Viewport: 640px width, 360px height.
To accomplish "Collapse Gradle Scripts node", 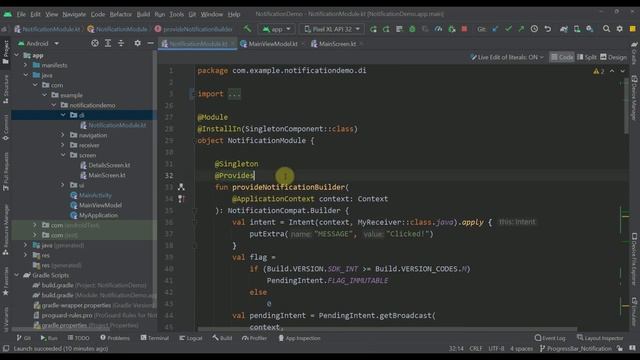I will pos(16,275).
